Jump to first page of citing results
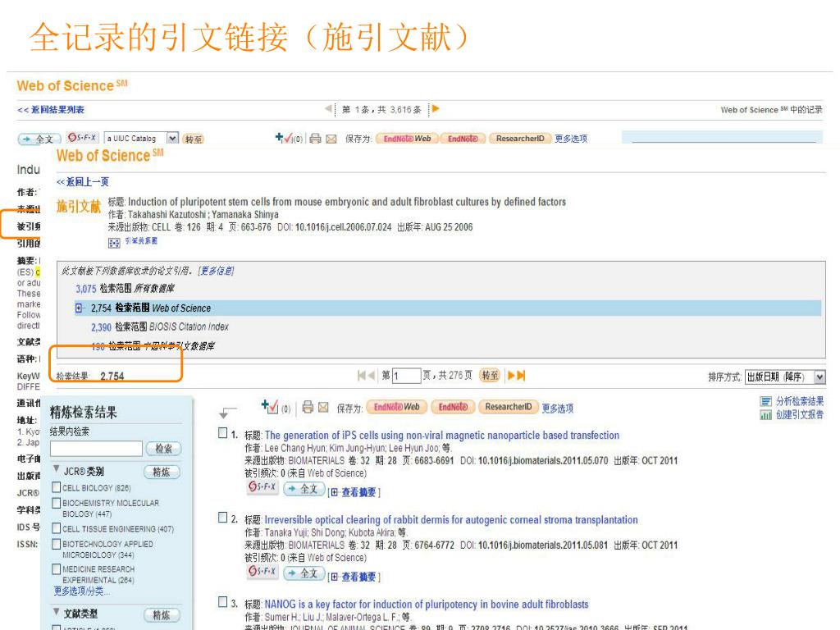840x630 pixels. point(362,376)
